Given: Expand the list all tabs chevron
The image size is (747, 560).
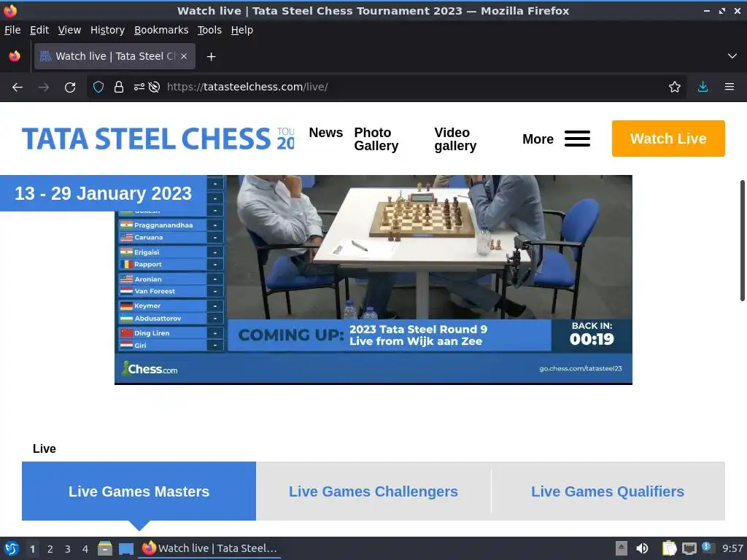Looking at the screenshot, I should tap(732, 56).
